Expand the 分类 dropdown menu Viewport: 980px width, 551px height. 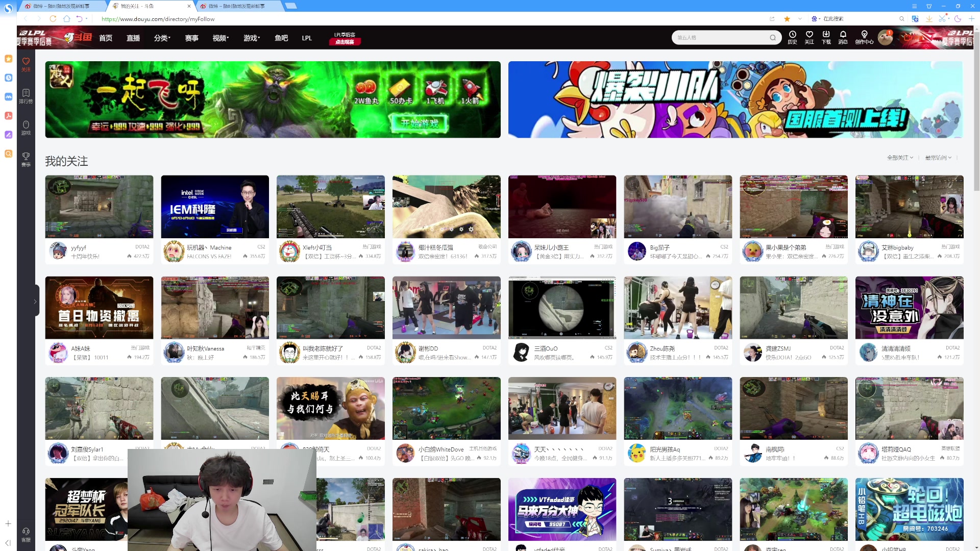click(162, 38)
